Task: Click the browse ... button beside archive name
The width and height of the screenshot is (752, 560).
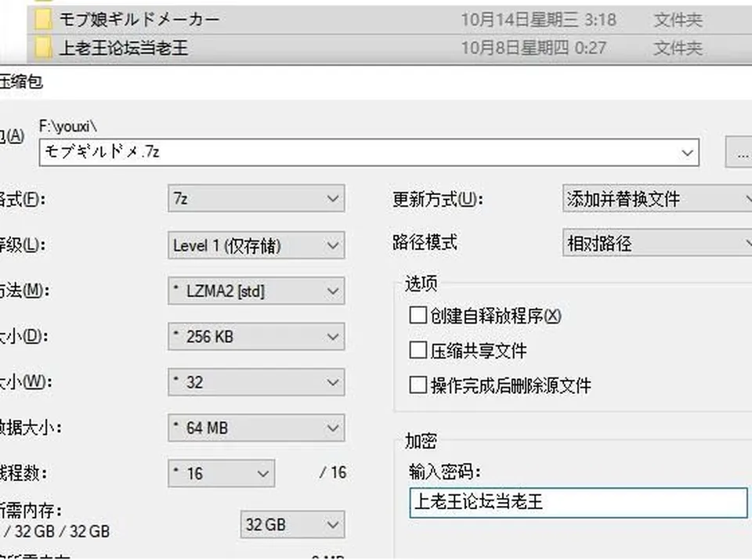Action: [x=739, y=153]
